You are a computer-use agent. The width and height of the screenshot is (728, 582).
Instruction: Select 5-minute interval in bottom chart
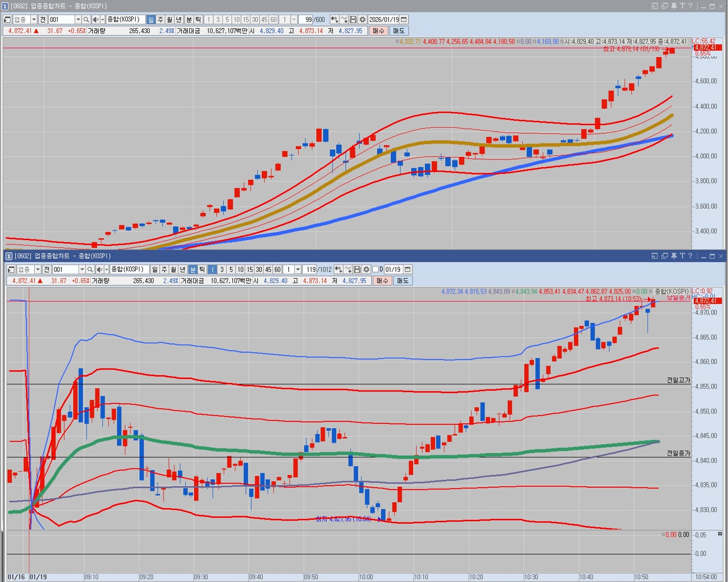231,269
